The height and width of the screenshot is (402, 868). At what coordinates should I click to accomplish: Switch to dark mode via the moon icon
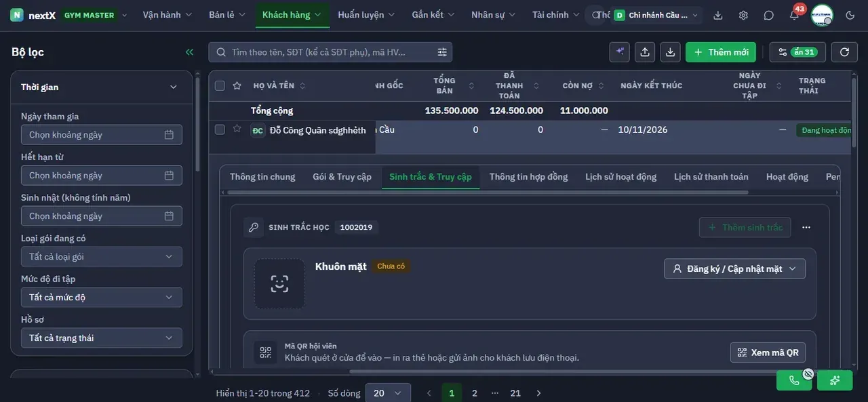[850, 15]
